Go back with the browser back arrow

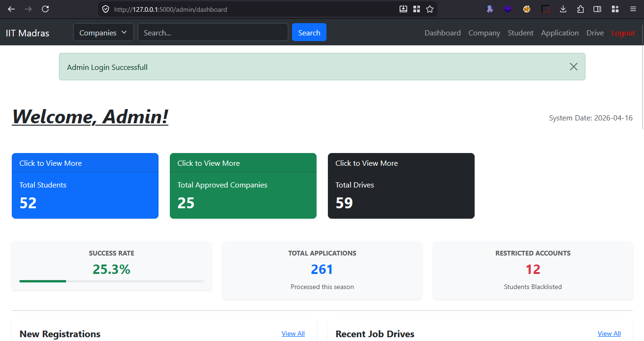point(11,9)
